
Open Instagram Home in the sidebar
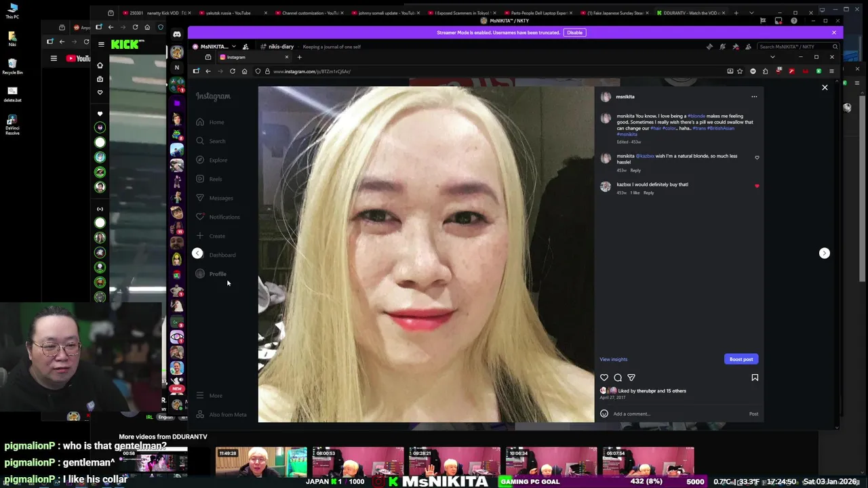click(210, 122)
